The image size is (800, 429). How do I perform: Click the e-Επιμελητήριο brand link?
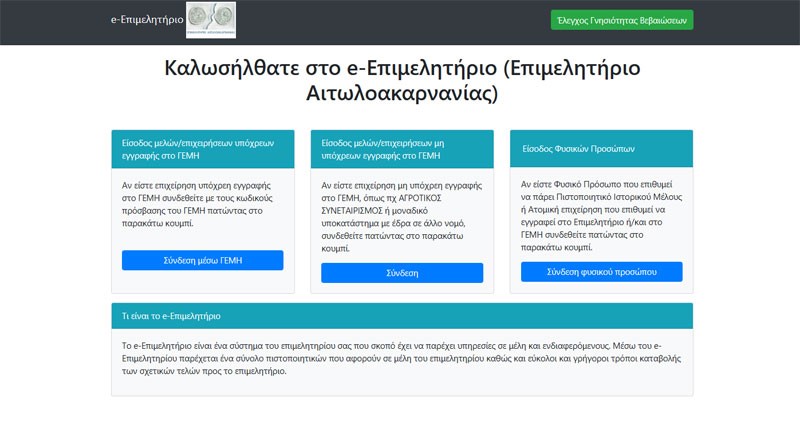[147, 20]
